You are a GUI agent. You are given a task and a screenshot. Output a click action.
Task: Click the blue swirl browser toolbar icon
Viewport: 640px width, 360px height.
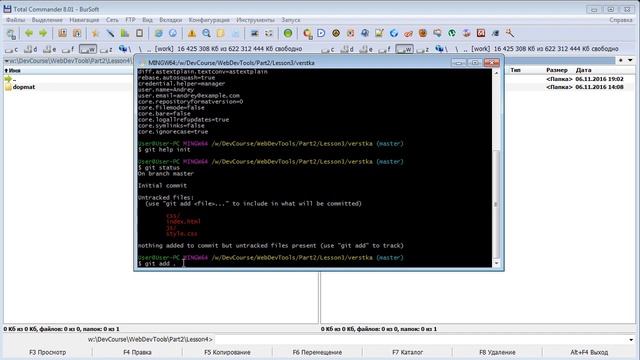[394, 33]
